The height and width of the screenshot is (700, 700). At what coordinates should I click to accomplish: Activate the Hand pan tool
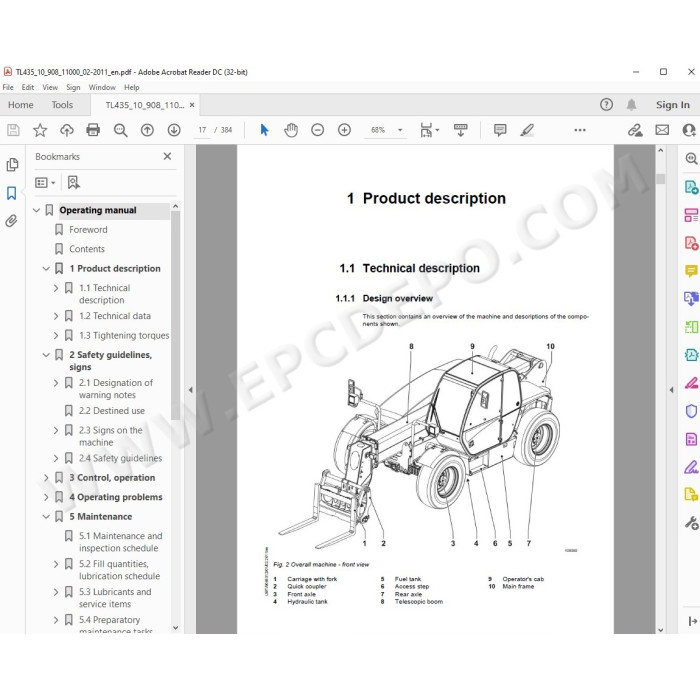(x=291, y=130)
